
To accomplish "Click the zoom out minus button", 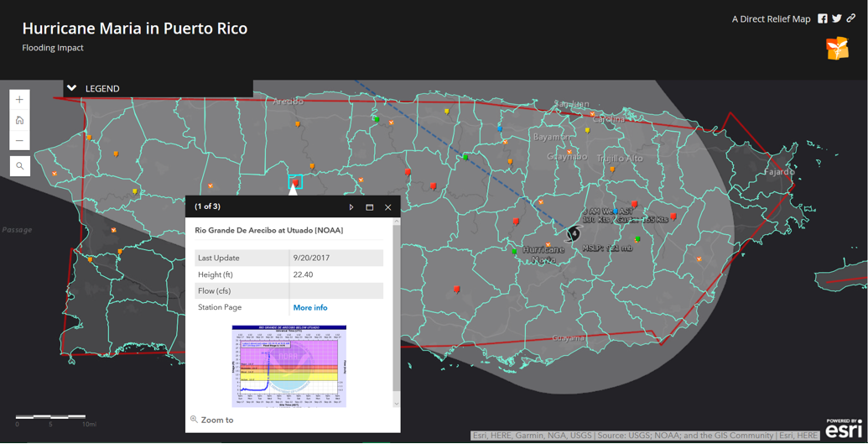I will tap(19, 141).
